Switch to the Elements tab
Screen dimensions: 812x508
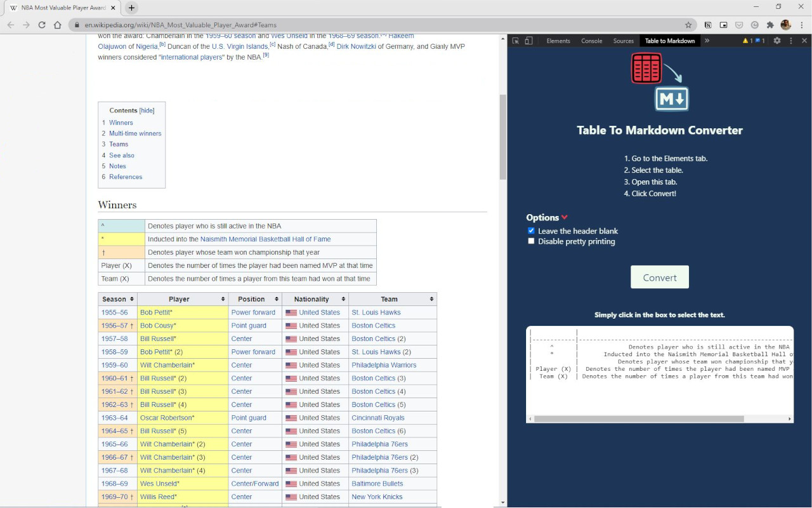tap(558, 41)
